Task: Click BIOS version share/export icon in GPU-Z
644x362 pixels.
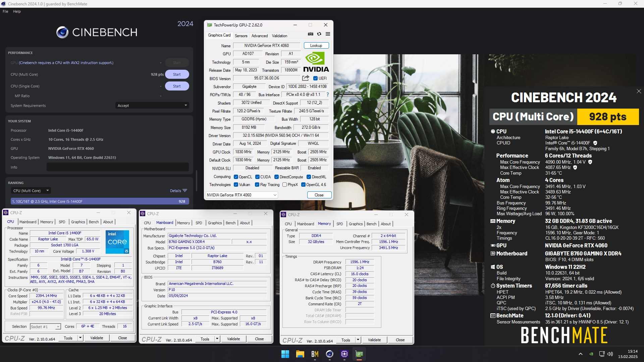Action: click(306, 78)
